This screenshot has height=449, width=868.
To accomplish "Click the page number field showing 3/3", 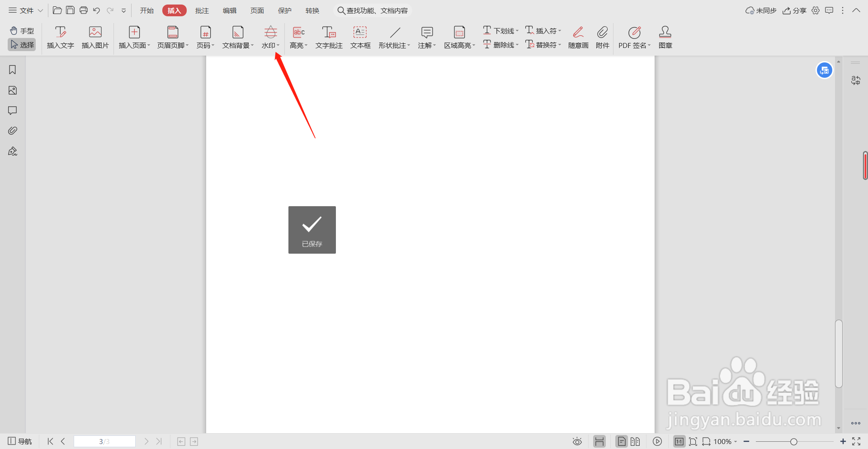I will pos(104,441).
